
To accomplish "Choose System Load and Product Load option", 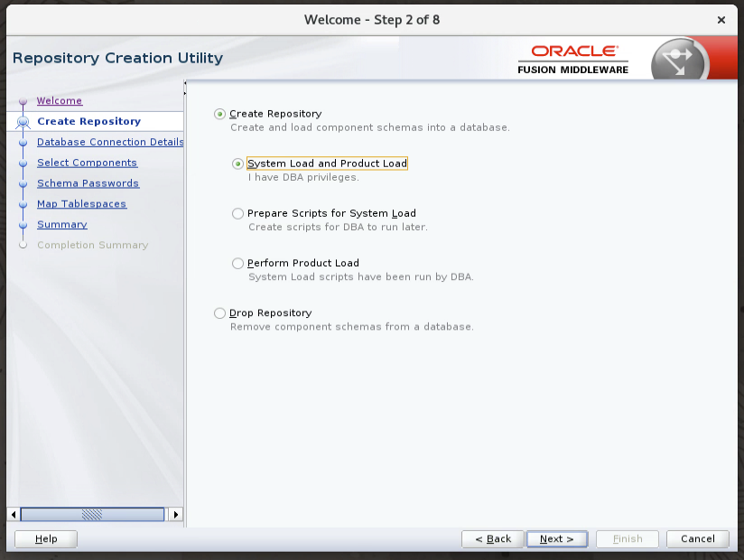I will (237, 163).
